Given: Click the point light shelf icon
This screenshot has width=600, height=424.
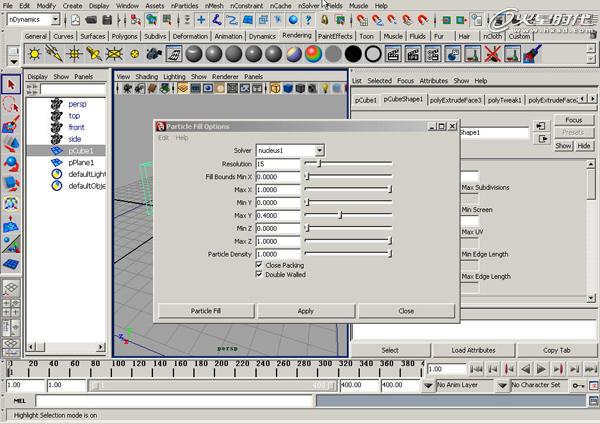Looking at the screenshot, I should point(74,54).
